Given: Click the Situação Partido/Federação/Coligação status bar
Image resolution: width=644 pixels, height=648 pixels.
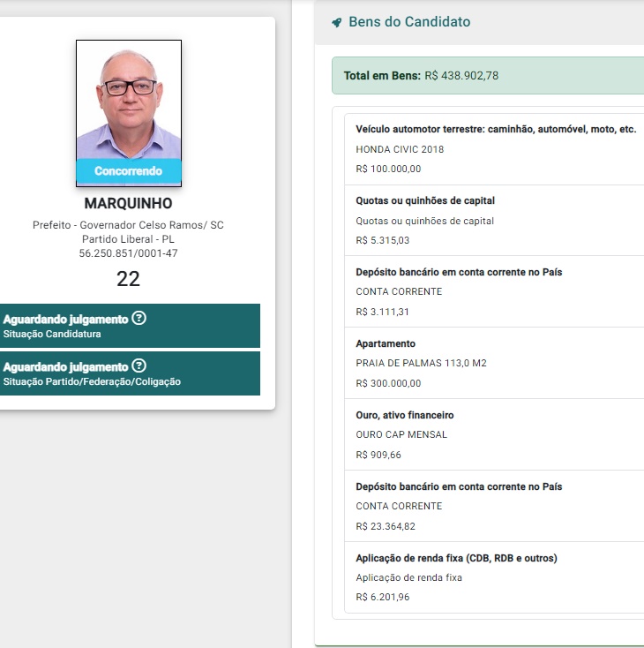Looking at the screenshot, I should [x=130, y=373].
